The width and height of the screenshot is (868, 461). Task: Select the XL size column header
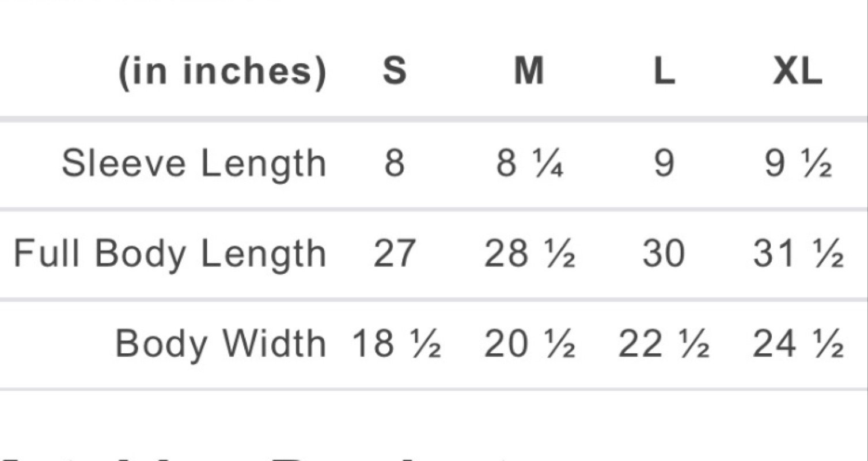pos(798,72)
